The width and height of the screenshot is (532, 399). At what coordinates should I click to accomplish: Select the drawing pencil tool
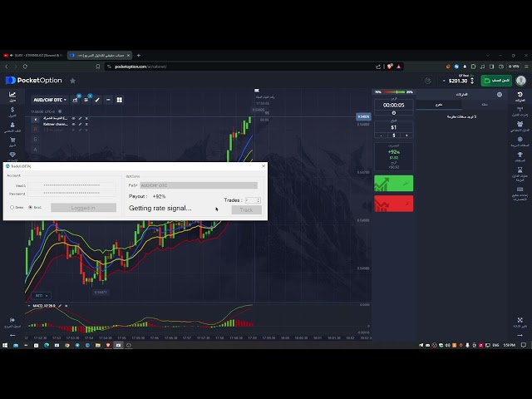click(x=97, y=100)
